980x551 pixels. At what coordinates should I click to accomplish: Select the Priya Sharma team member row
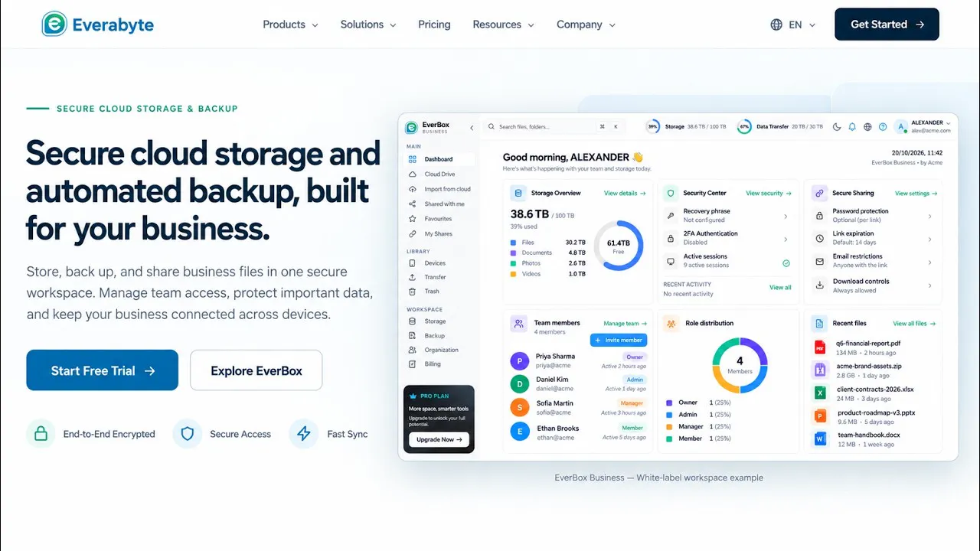[x=579, y=361]
